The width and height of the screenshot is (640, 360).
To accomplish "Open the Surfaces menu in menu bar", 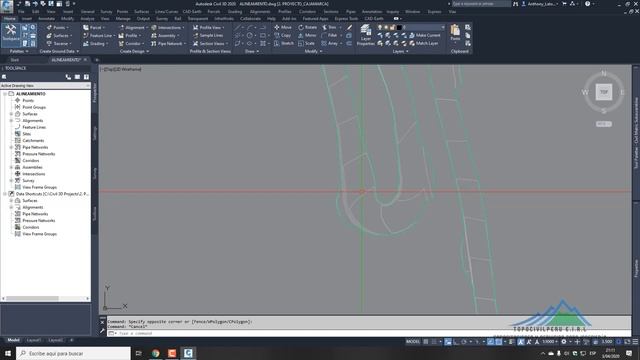I will tap(142, 12).
